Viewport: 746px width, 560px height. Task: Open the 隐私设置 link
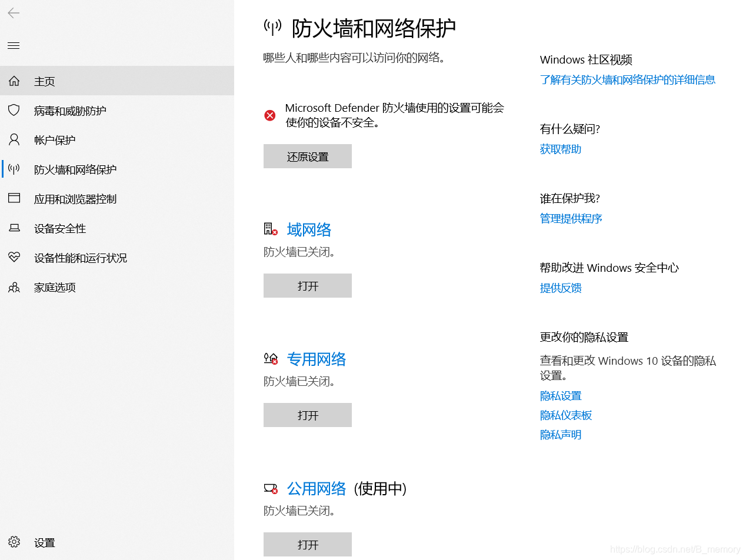[x=561, y=396]
